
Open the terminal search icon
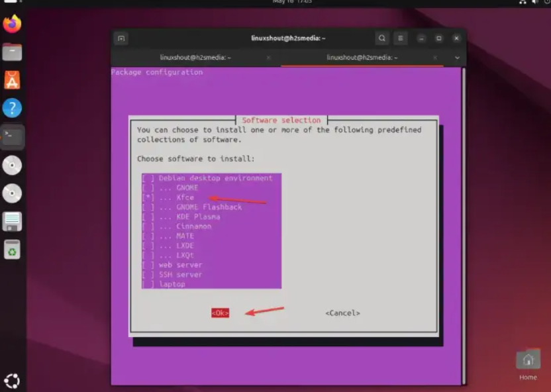pos(382,38)
